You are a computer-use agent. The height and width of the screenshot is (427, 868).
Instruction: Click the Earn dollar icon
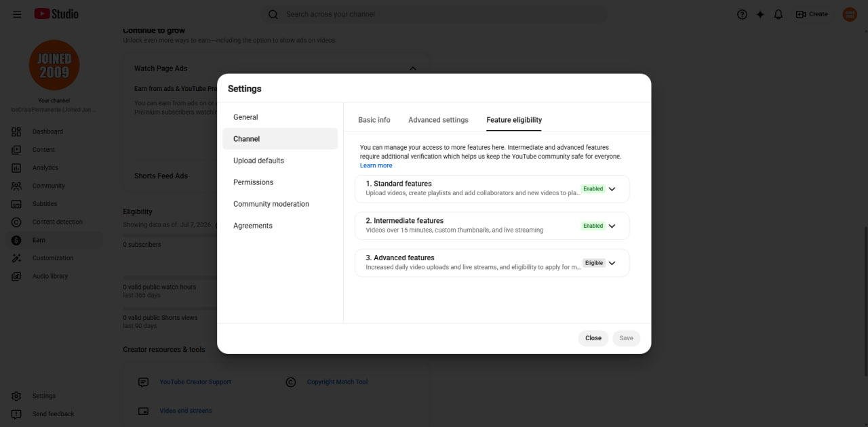coord(16,240)
